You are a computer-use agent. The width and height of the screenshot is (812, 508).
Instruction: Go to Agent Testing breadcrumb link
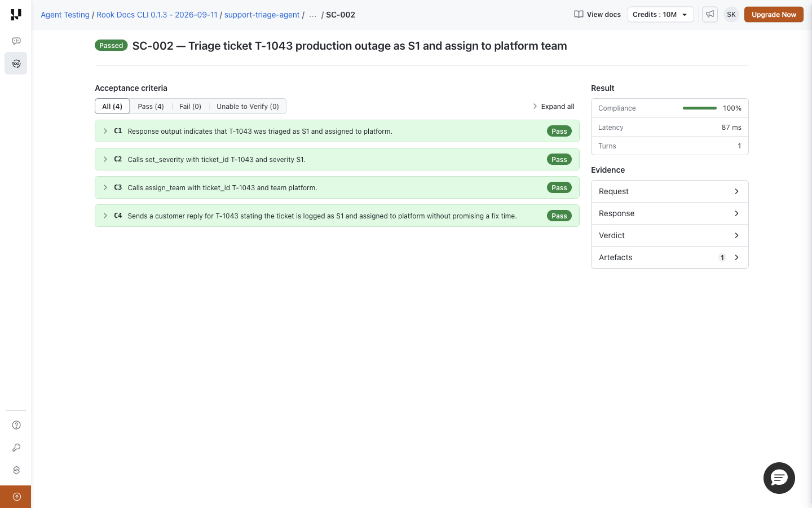pos(65,15)
